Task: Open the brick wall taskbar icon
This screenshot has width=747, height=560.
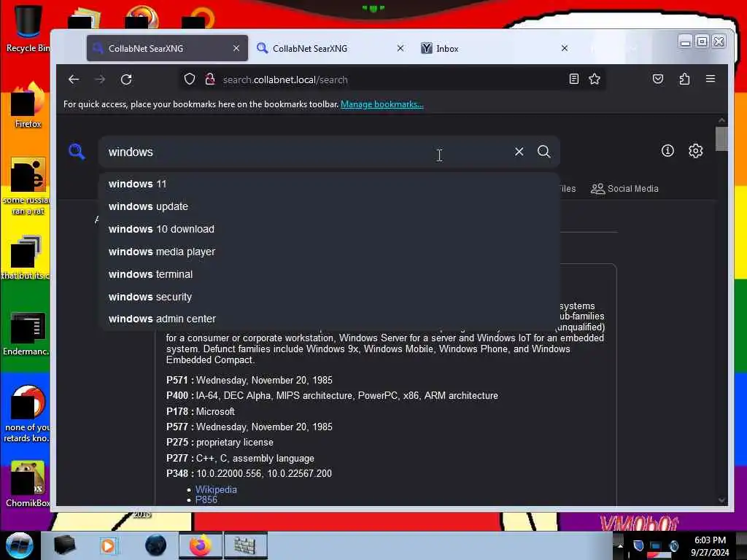Action: (245, 545)
